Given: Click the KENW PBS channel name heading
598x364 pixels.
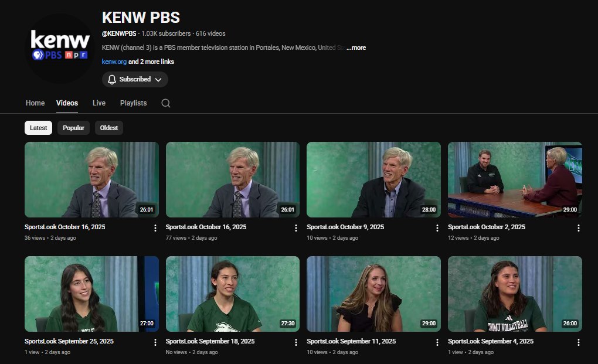Looking at the screenshot, I should [141, 18].
